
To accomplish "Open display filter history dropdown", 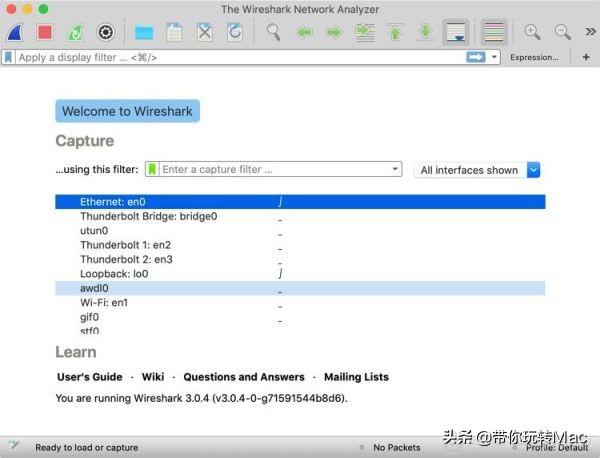I will (x=494, y=57).
